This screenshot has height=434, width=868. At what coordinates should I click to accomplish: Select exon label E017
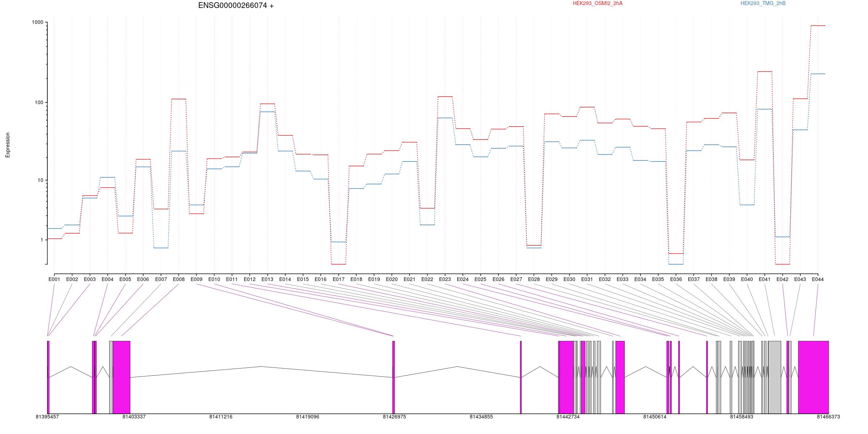pos(339,279)
